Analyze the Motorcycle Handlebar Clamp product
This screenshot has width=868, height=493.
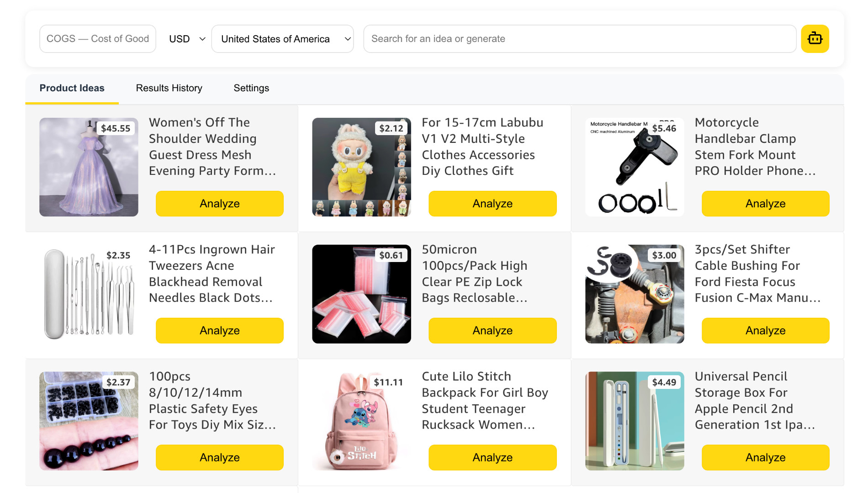coord(765,204)
